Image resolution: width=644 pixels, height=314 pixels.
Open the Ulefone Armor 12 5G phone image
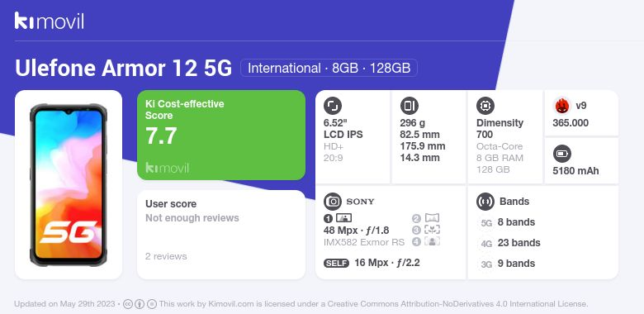[69, 185]
